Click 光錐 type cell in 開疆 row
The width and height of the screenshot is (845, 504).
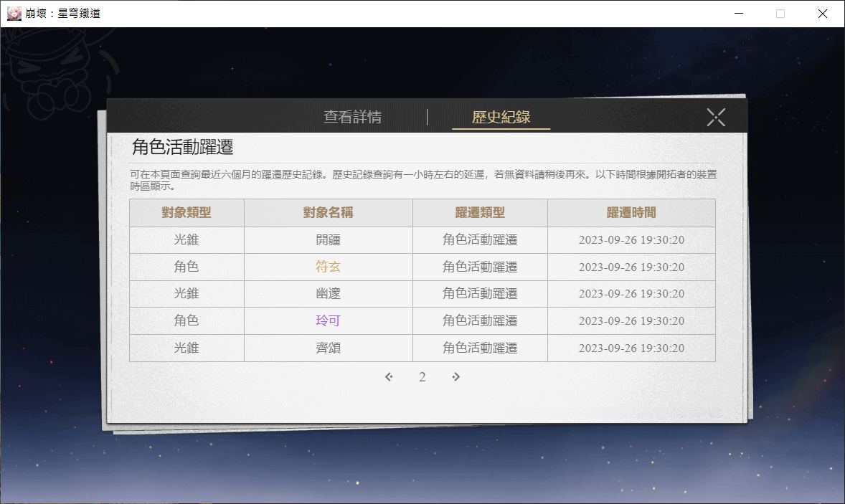pos(187,240)
